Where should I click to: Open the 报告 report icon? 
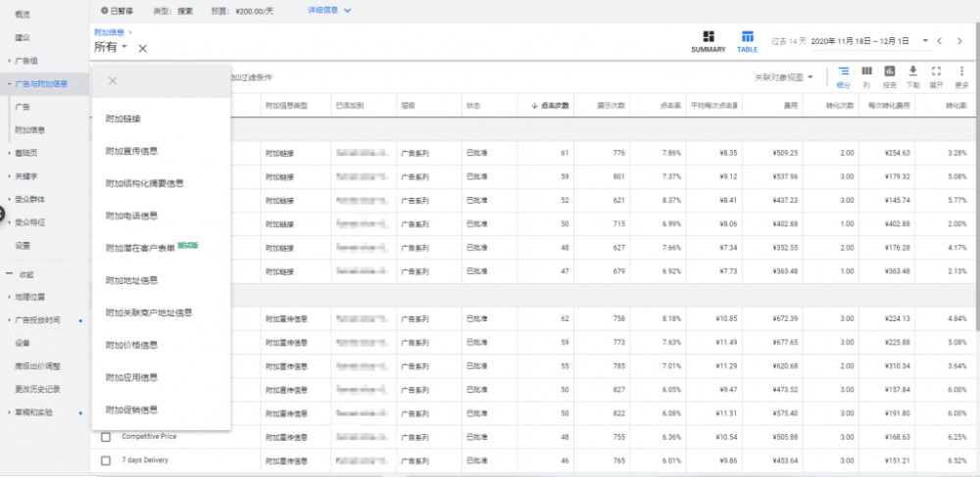[890, 72]
